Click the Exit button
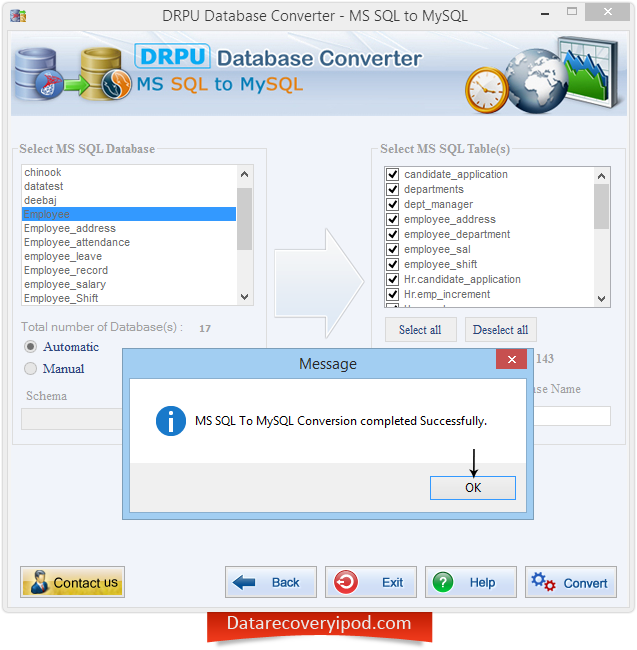Screen dimensions: 637x650 coord(371,582)
